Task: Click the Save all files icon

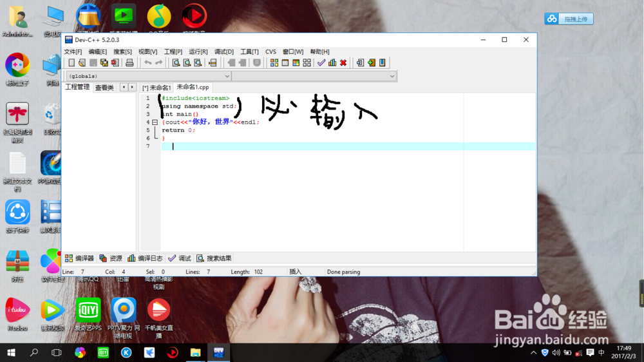Action: (x=104, y=63)
